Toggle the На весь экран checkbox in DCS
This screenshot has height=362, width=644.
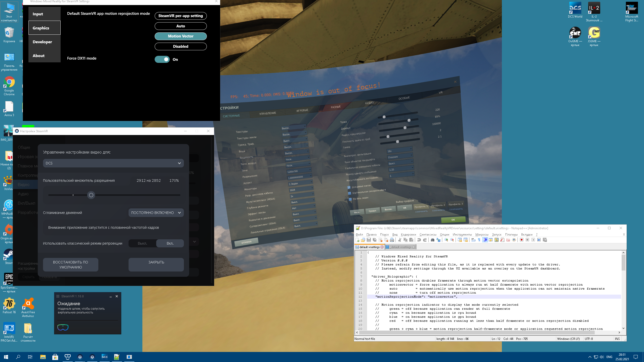click(x=350, y=199)
